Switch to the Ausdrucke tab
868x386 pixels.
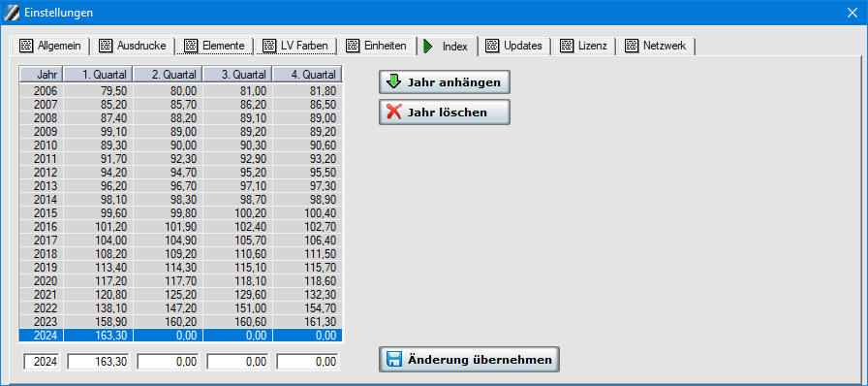click(133, 46)
